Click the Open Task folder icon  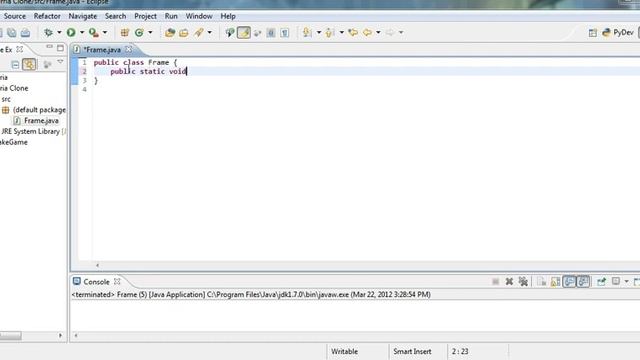184,32
